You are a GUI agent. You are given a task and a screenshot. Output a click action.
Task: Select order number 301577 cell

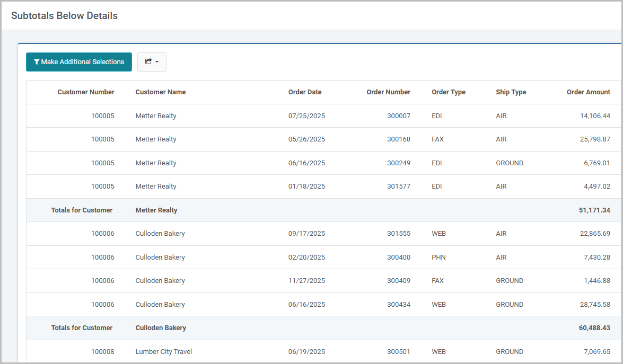(399, 187)
